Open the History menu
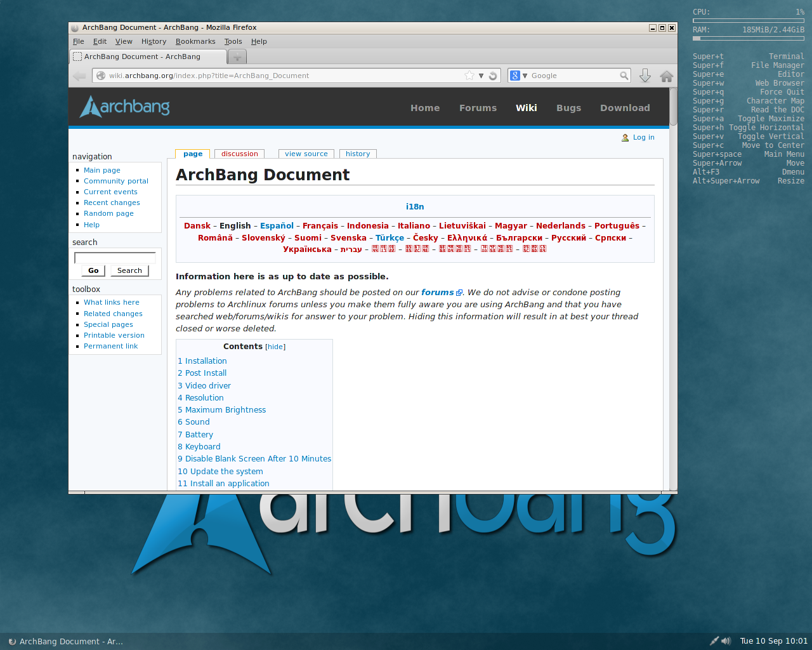The height and width of the screenshot is (650, 812). [x=154, y=41]
